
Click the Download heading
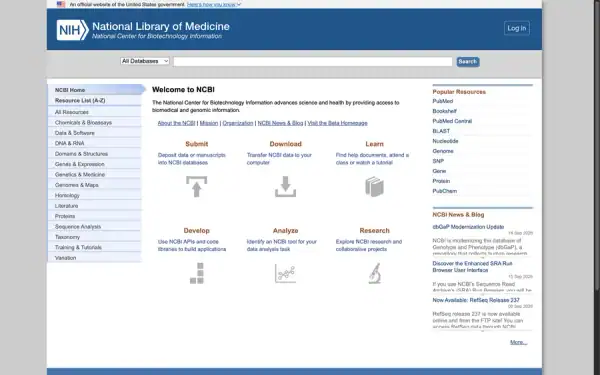point(285,144)
